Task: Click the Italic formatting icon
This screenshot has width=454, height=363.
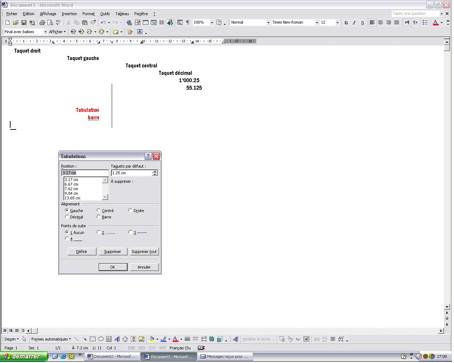Action: click(x=354, y=22)
